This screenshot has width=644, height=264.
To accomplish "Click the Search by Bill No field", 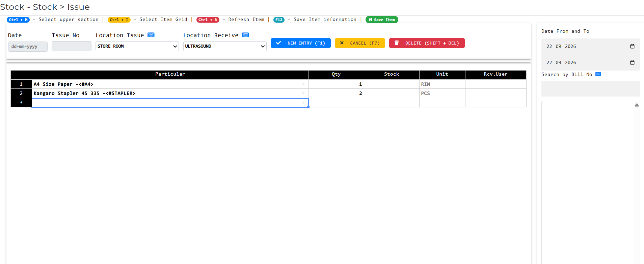I will pos(591,89).
